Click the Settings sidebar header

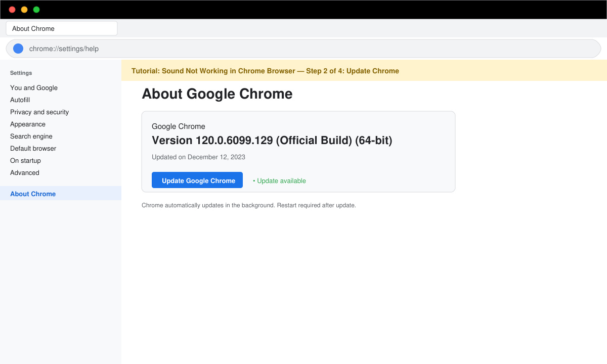(x=21, y=73)
